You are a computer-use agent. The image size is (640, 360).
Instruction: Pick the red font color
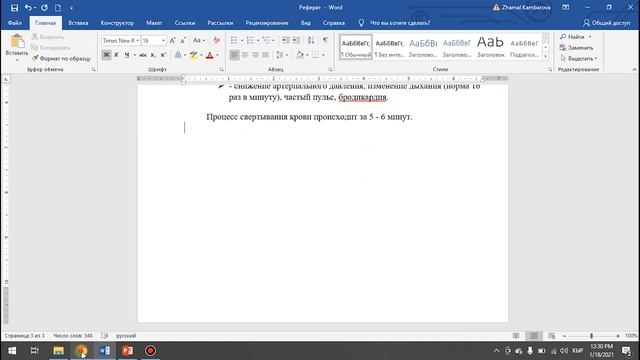tap(210, 55)
